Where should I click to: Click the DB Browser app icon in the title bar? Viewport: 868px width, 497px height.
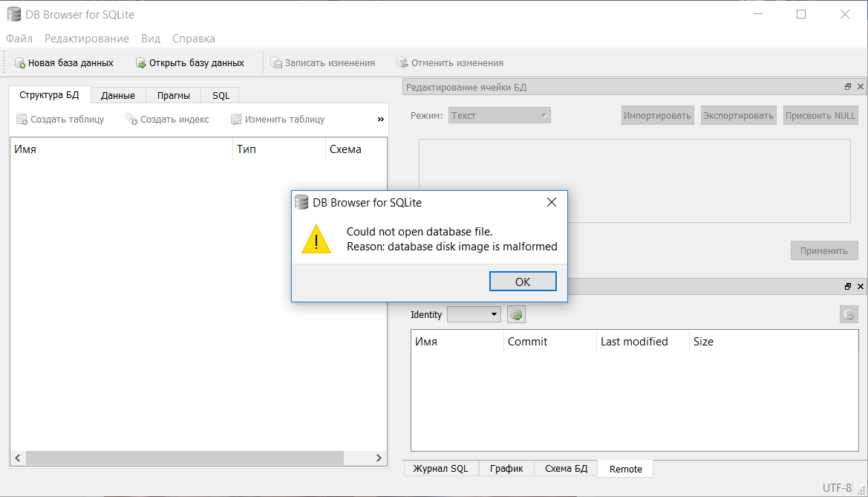[x=14, y=14]
